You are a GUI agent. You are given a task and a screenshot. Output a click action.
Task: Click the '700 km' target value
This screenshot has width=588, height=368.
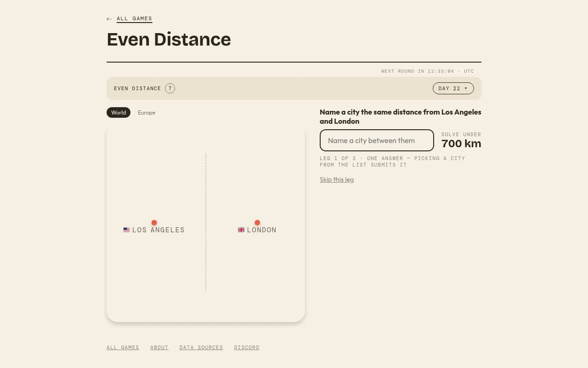pyautogui.click(x=461, y=144)
